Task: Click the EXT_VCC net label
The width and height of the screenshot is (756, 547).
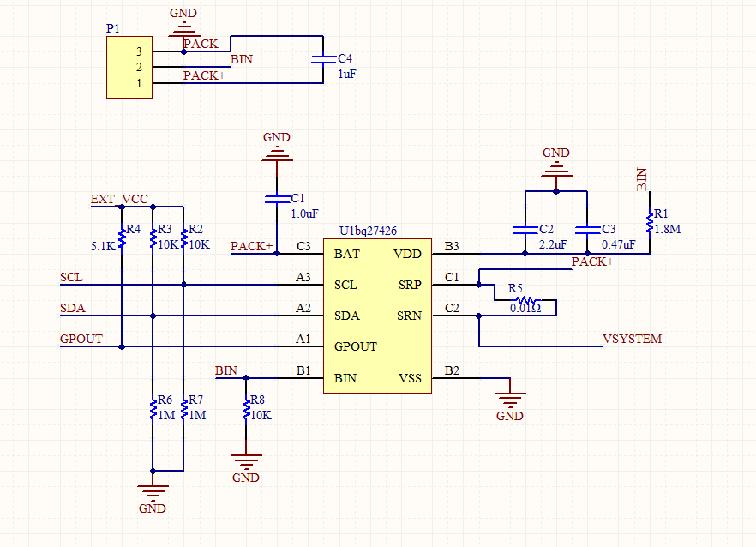Action: pos(119,199)
